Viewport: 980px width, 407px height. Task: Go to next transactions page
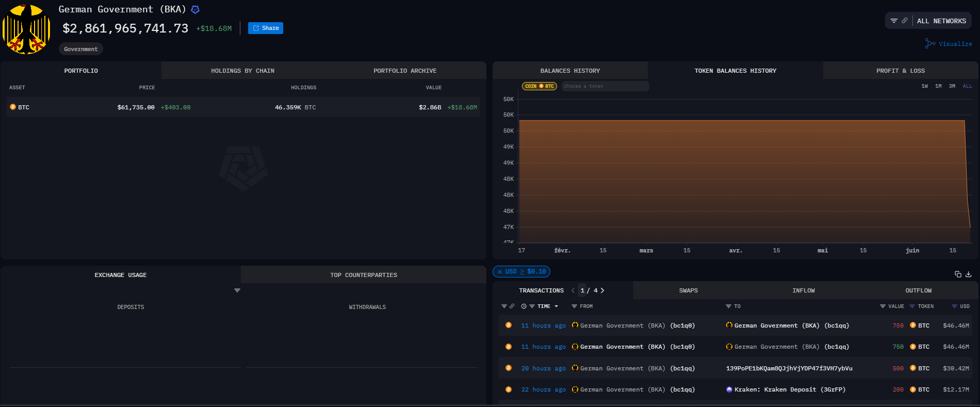click(602, 290)
